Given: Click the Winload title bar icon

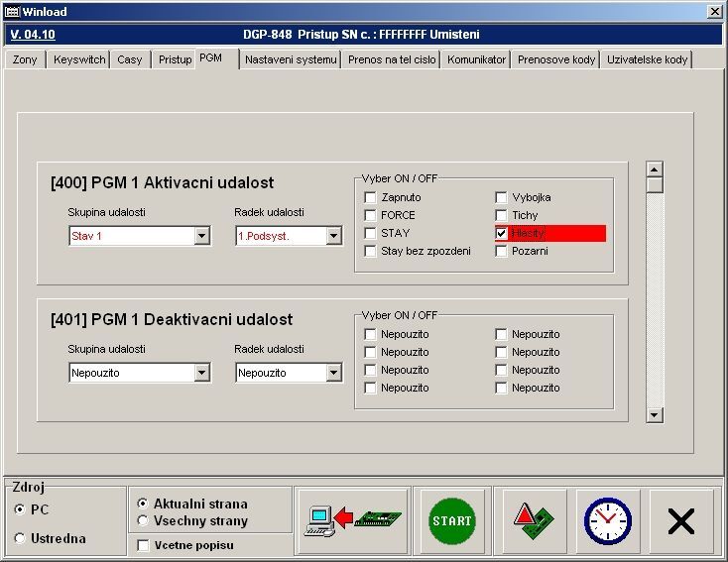Looking at the screenshot, I should click(12, 12).
